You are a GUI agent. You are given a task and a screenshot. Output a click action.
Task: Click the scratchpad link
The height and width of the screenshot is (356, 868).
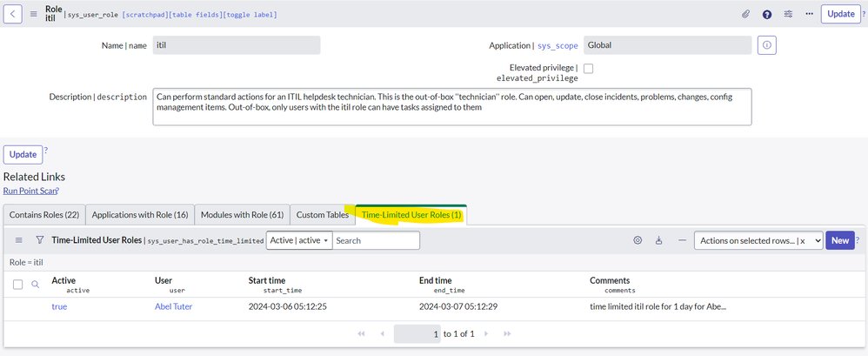pos(144,15)
